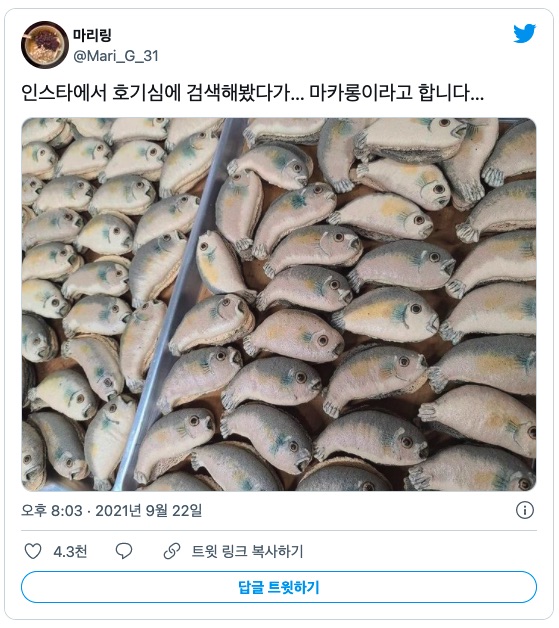The width and height of the screenshot is (559, 628).
Task: Click the word 마카롱이라고 in the tweet
Action: [x=361, y=93]
